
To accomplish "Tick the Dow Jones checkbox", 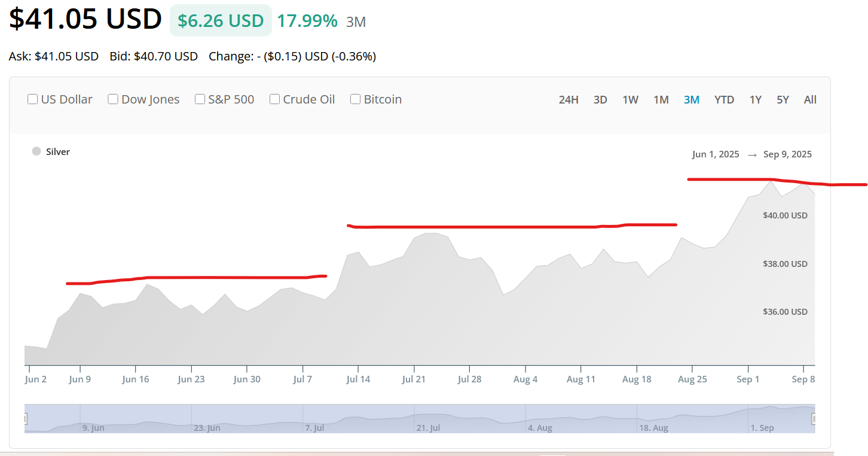I will 113,99.
